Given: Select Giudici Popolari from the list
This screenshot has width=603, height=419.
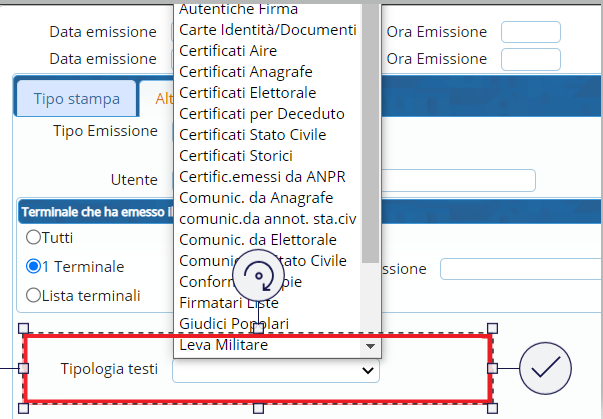Looking at the screenshot, I should click(x=234, y=324).
